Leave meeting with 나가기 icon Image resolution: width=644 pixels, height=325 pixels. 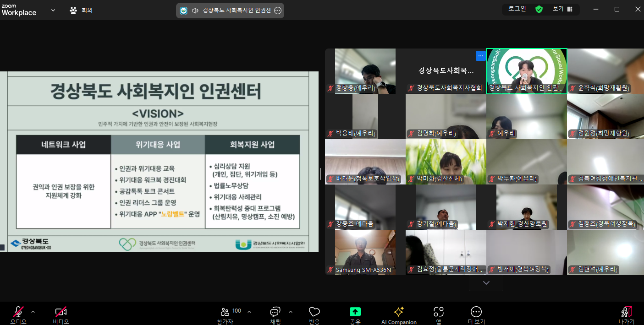[x=627, y=312]
